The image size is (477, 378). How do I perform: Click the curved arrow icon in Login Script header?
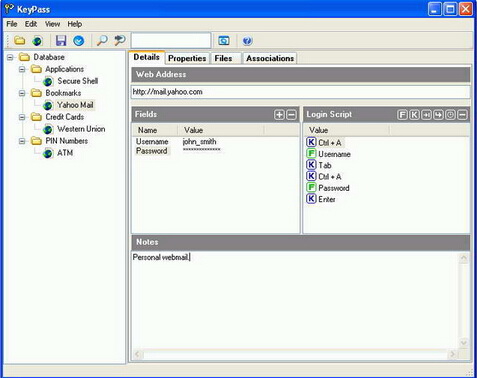[438, 115]
